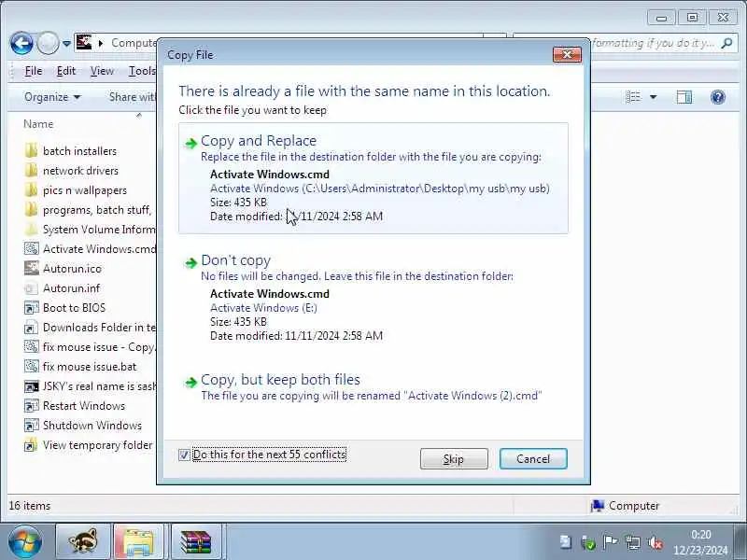Viewport: 747px width, 560px height.
Task: Select the Restart Windows shortcut icon
Action: (31, 406)
